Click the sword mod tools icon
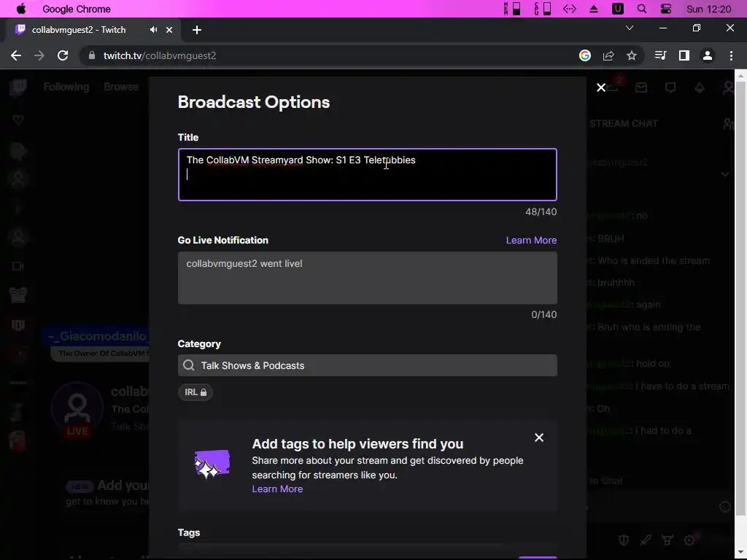 (x=646, y=540)
